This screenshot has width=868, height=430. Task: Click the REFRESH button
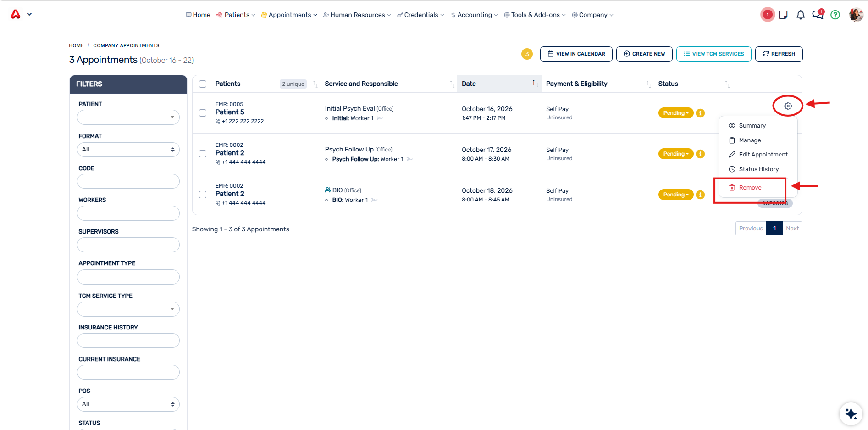(779, 54)
